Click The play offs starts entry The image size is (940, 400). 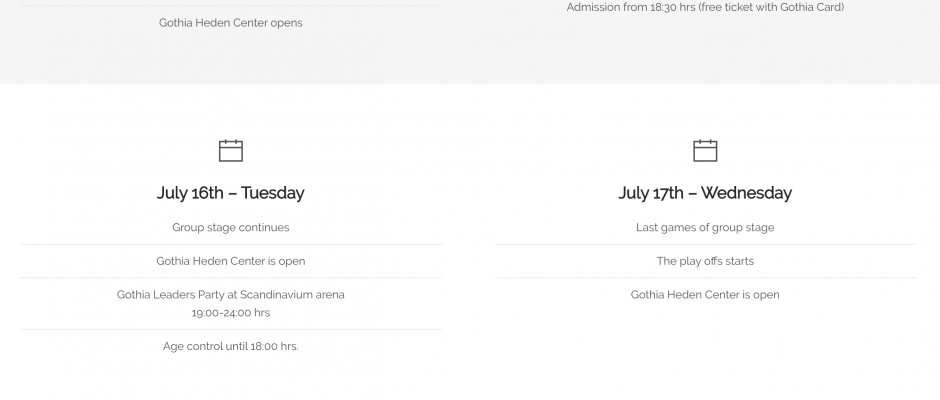click(705, 261)
